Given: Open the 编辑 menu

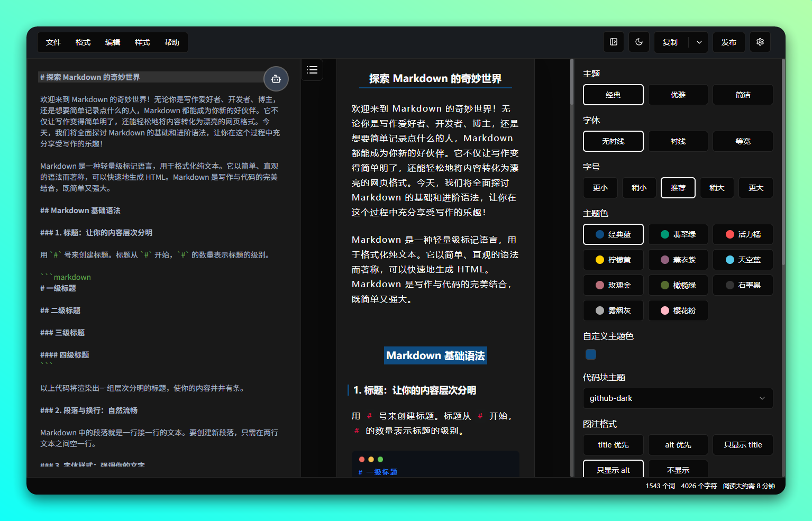Looking at the screenshot, I should (x=113, y=42).
